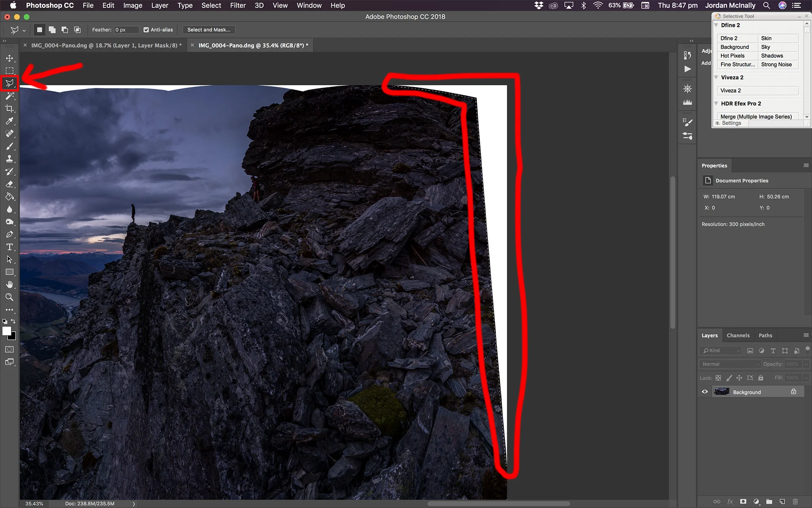The height and width of the screenshot is (508, 812).
Task: Click the Select and Mask button
Action: pos(209,30)
